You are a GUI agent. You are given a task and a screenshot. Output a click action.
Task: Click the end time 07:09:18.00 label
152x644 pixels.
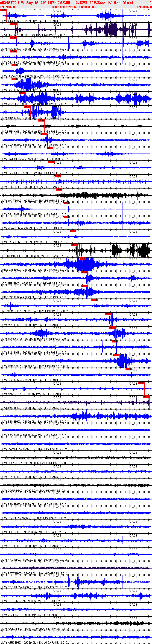coord(144,7)
